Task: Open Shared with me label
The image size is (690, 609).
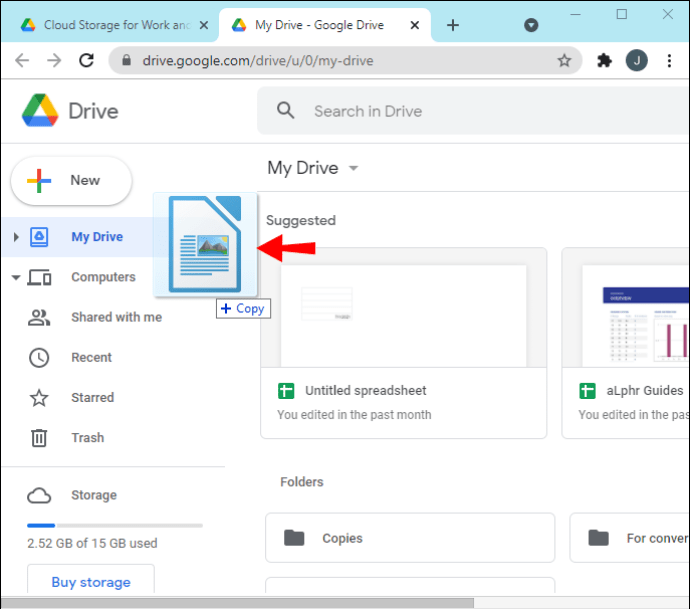Action: click(x=117, y=317)
